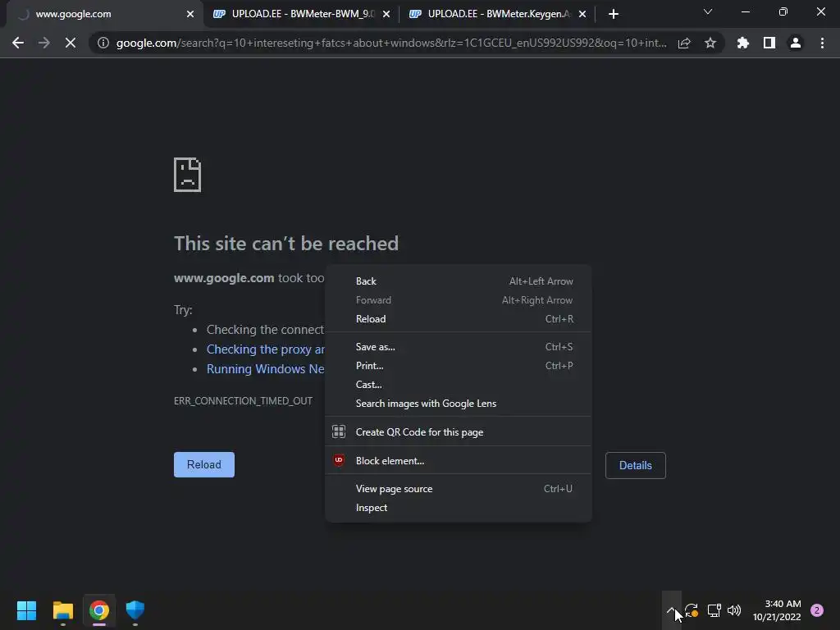The width and height of the screenshot is (840, 630).
Task: Switch to the UPLOAD.EE BWMeter-BWM_9.0 tab
Action: point(302,14)
